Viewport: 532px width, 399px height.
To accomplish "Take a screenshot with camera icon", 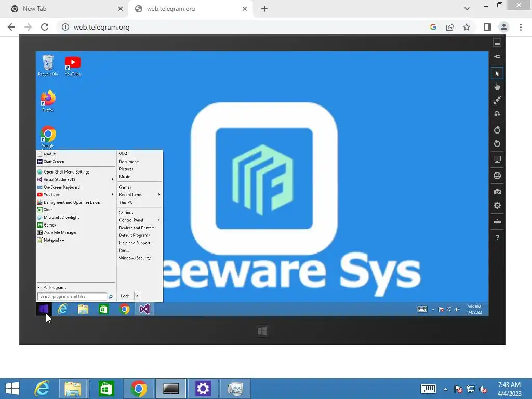I will pyautogui.click(x=497, y=192).
